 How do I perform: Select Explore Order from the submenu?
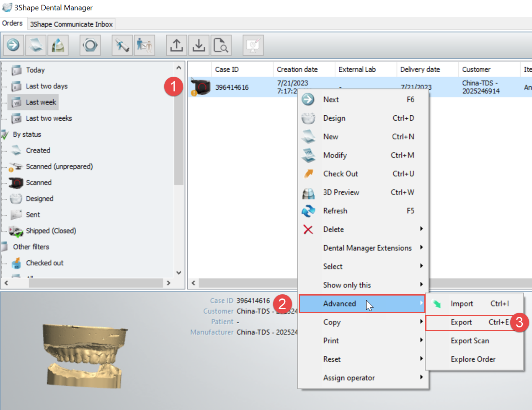tap(473, 359)
